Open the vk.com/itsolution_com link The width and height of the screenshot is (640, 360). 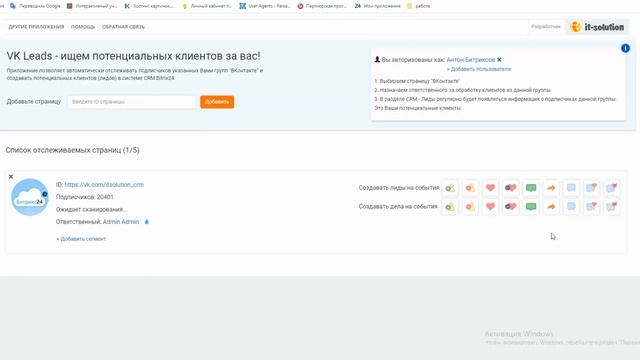coord(104,184)
